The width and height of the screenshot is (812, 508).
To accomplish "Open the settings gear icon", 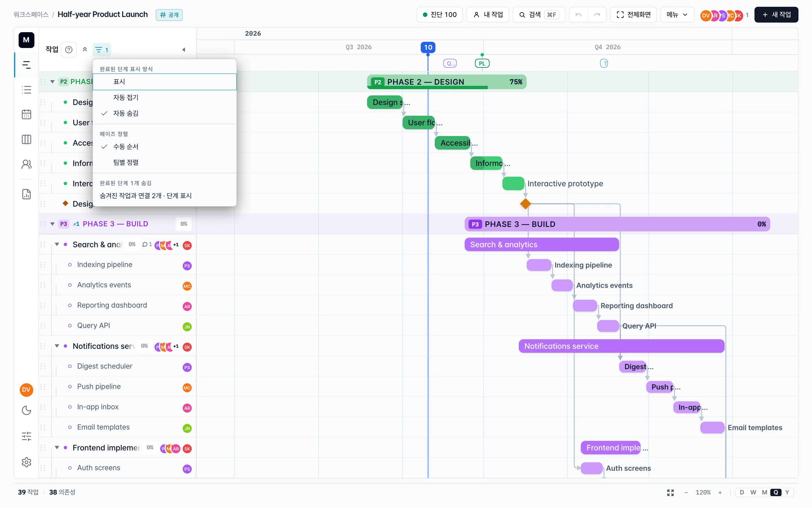I will tap(26, 462).
